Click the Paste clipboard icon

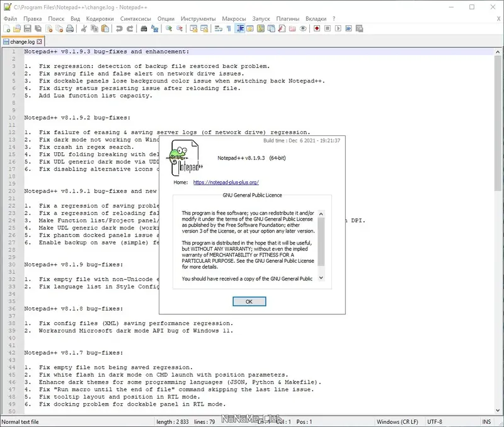(x=105, y=29)
